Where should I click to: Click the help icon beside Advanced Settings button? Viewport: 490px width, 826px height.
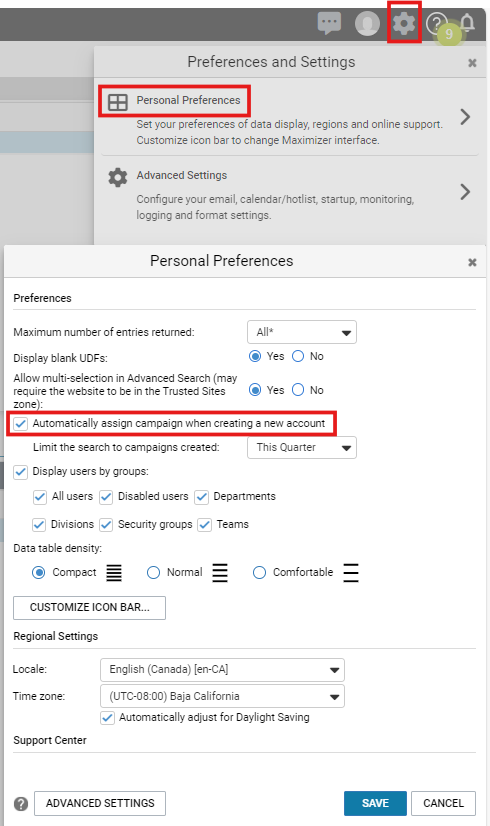coord(21,804)
